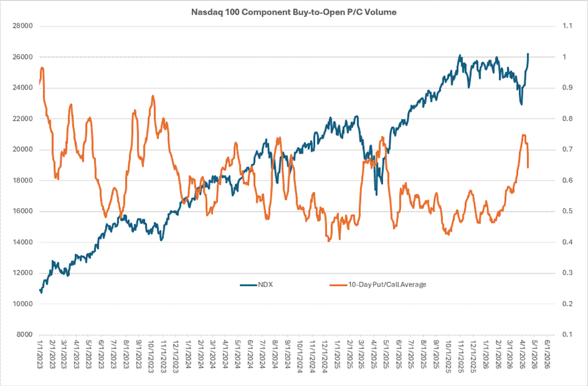Click the blue NDX legend line marker
This screenshot has width=588, height=386.
tap(248, 285)
